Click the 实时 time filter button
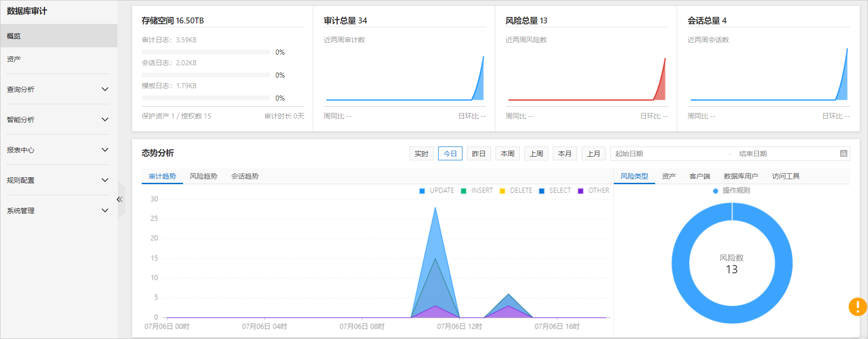 click(x=422, y=153)
